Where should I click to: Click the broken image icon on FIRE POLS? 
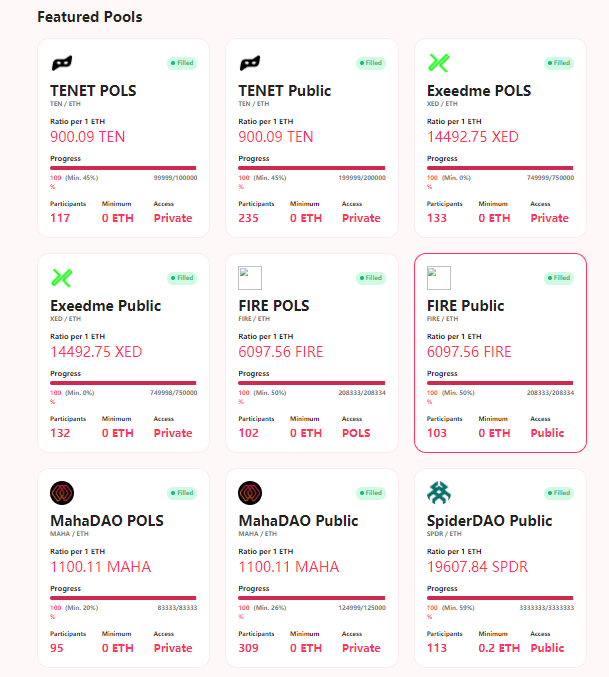pyautogui.click(x=250, y=278)
